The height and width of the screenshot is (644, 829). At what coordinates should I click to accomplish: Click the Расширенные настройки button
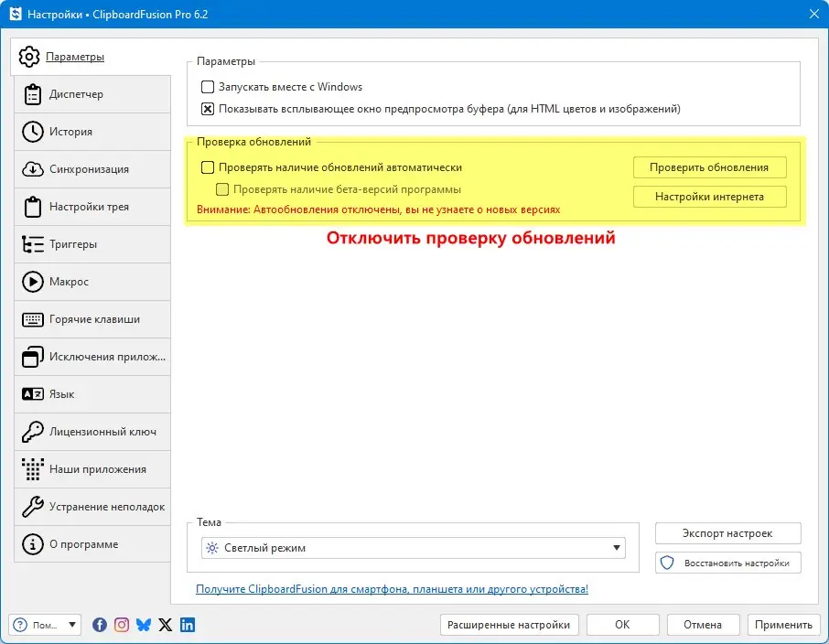pos(509,625)
